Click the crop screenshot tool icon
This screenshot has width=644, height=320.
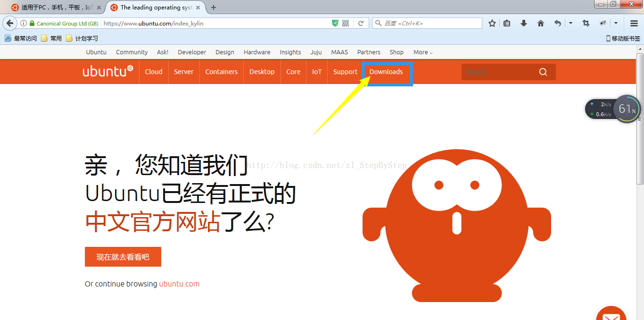click(586, 23)
